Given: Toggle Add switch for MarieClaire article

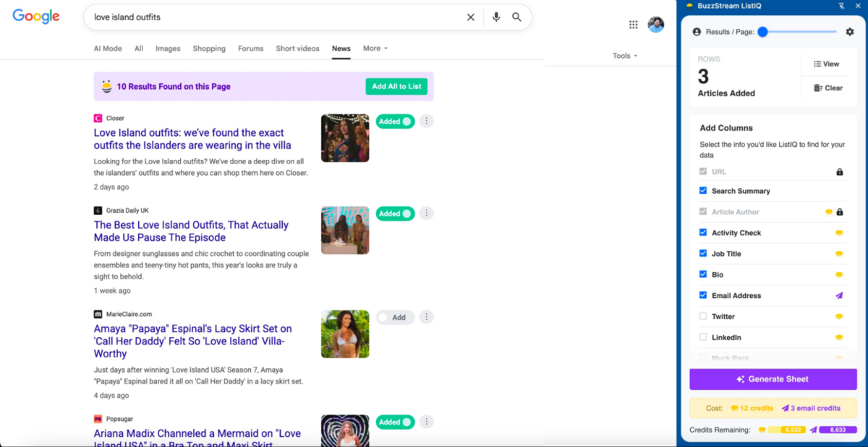Looking at the screenshot, I should click(x=395, y=318).
